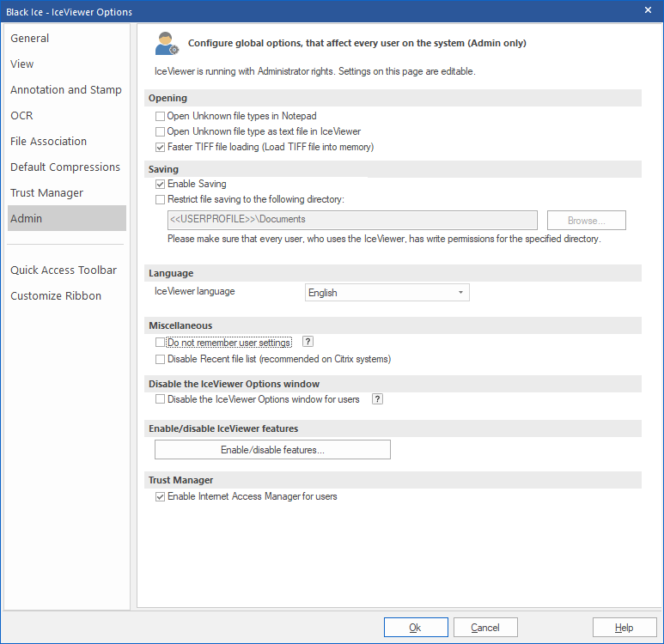The height and width of the screenshot is (644, 664).
Task: Open File Association settings
Action: pyautogui.click(x=67, y=141)
